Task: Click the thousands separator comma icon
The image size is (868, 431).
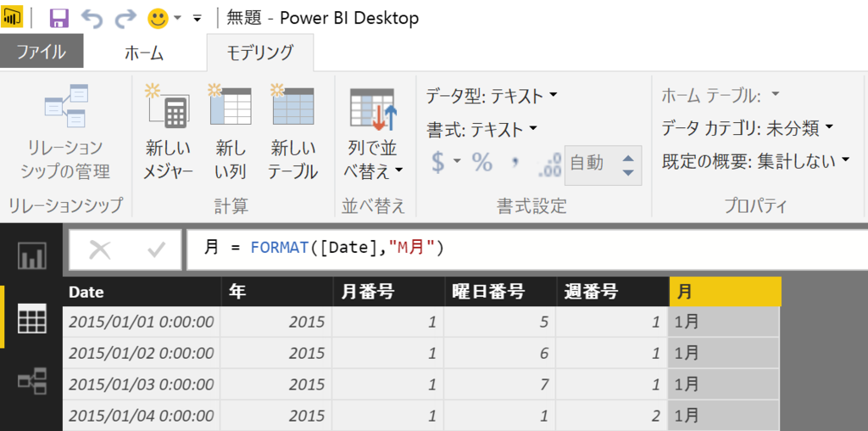Action: pyautogui.click(x=515, y=164)
